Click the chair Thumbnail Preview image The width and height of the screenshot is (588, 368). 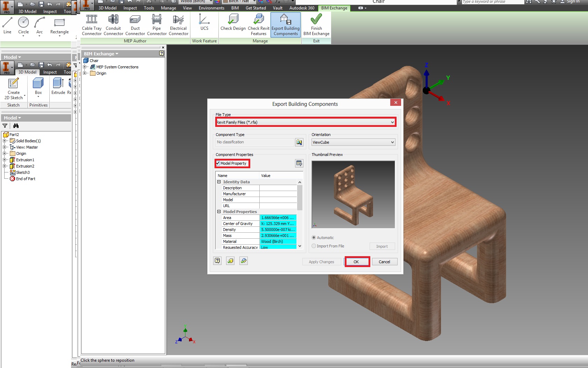(x=353, y=195)
